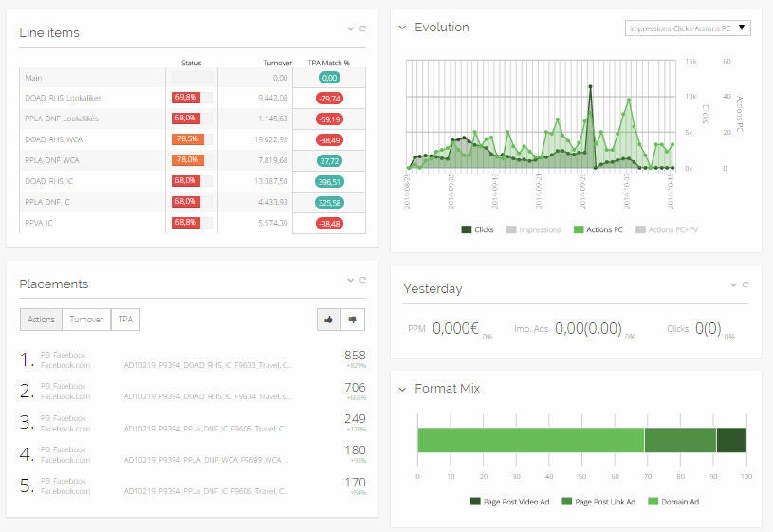Switch to Turnover tab in Placements

pos(86,320)
